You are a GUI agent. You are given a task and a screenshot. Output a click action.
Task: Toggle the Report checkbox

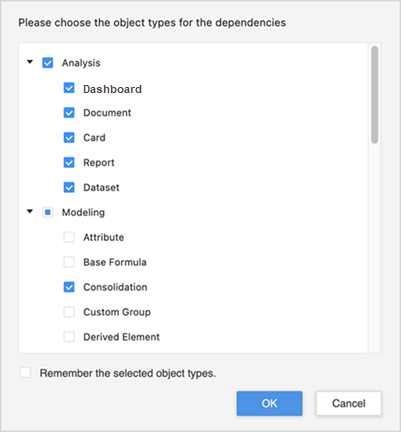pos(69,162)
